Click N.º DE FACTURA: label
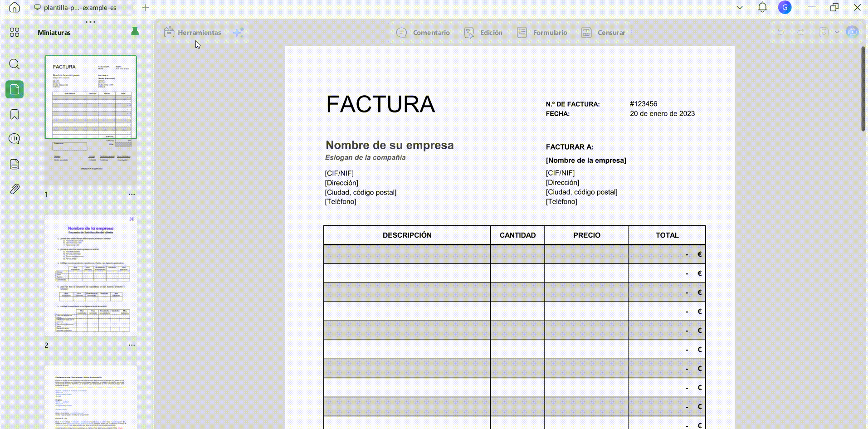Image resolution: width=868 pixels, height=429 pixels. click(573, 104)
